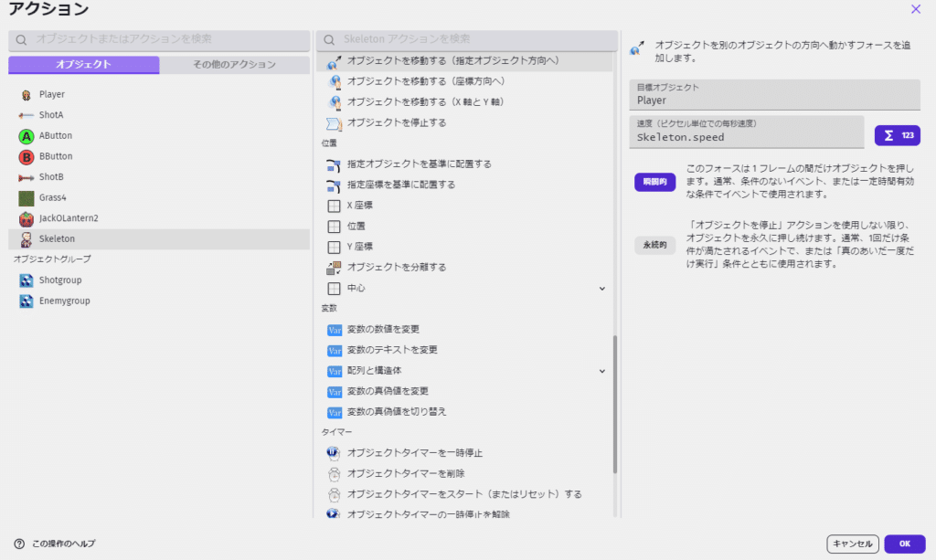Enable the 永続的 mode

point(654,245)
